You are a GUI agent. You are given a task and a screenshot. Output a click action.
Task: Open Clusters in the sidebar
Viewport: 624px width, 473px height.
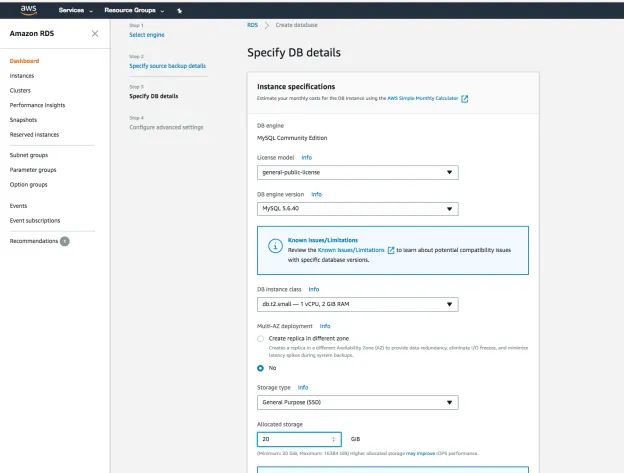[20, 90]
